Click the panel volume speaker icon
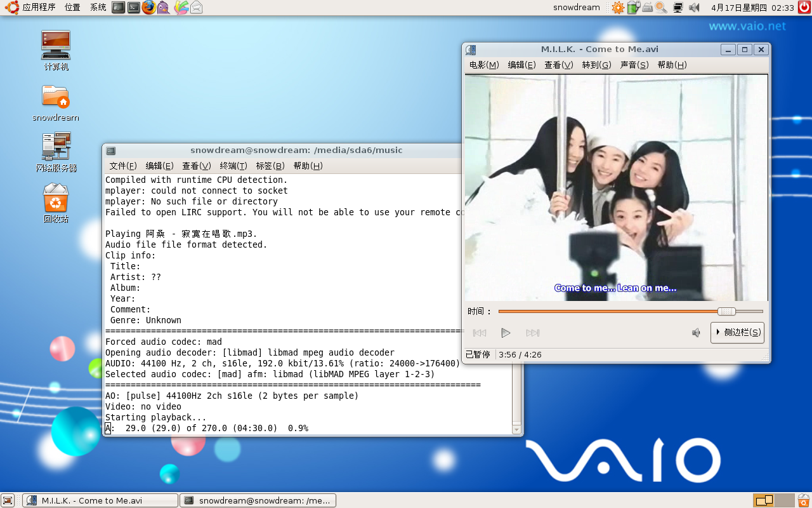The image size is (812, 508). (694, 8)
